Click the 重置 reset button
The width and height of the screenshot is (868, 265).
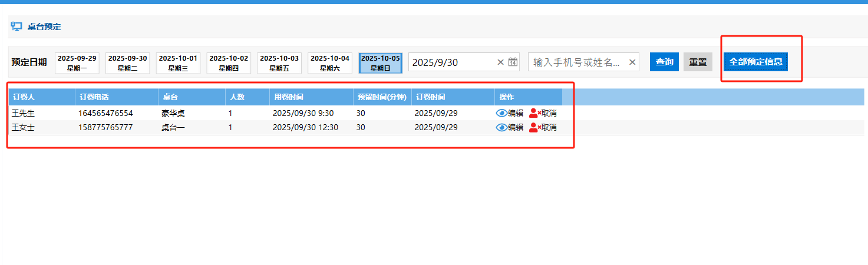[x=698, y=62]
